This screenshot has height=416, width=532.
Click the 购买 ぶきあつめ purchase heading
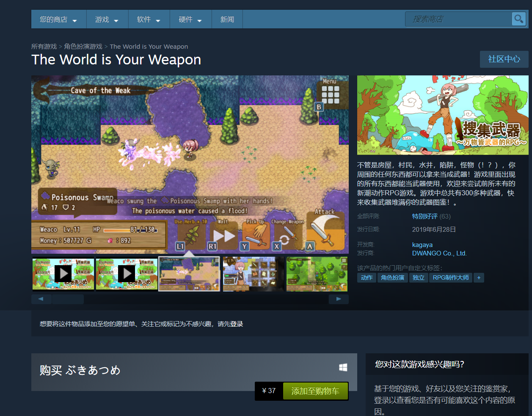[x=80, y=370]
